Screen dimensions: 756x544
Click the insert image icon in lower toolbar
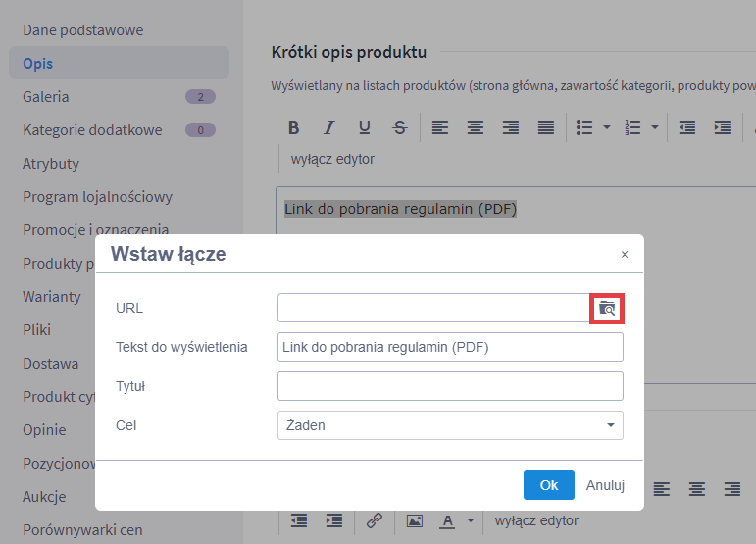coord(415,520)
